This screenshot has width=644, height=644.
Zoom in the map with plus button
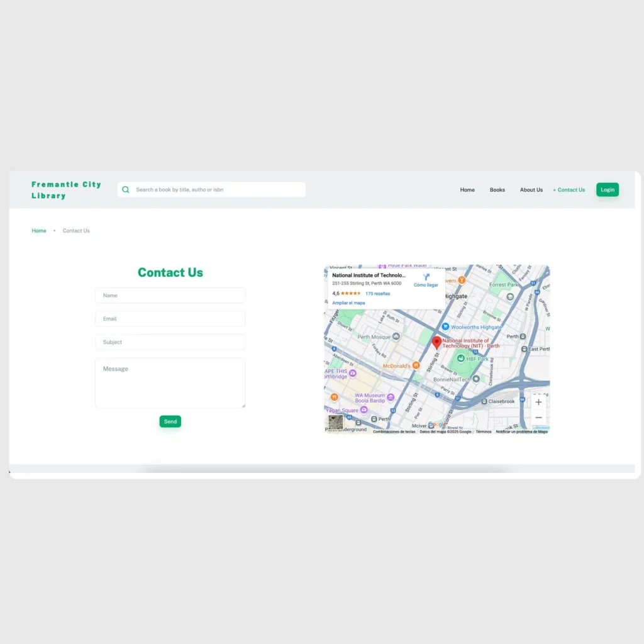(538, 402)
